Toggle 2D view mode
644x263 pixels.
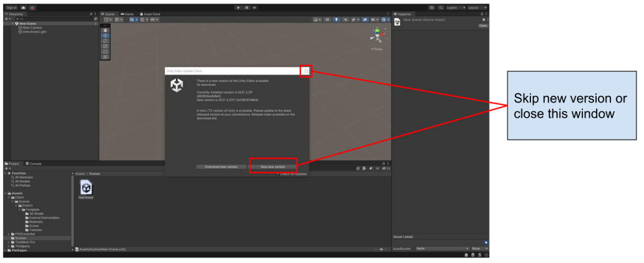click(327, 19)
